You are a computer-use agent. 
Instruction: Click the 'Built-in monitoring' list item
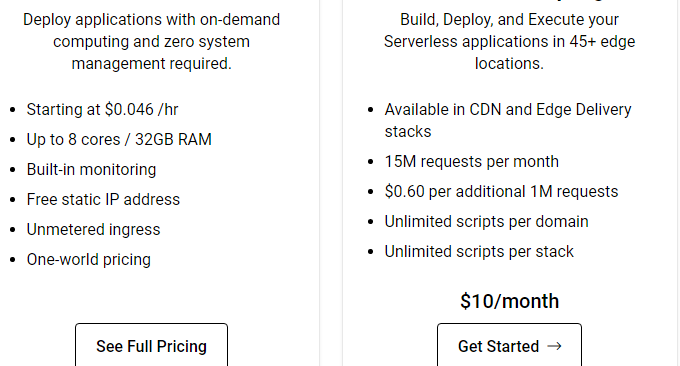pos(91,169)
